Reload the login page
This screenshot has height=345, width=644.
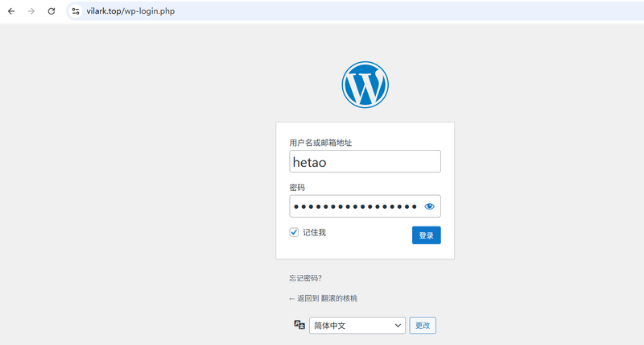tap(52, 11)
